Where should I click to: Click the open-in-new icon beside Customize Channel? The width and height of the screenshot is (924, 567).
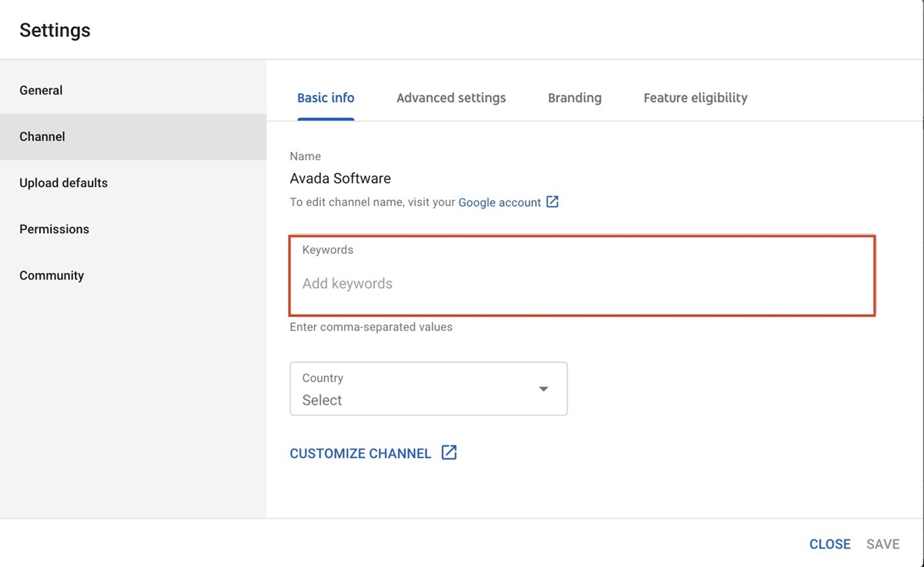[449, 452]
